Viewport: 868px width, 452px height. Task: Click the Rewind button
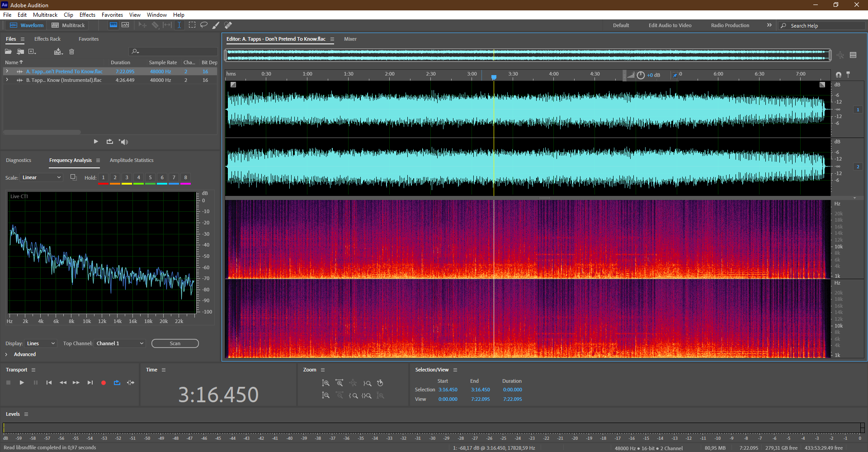click(63, 383)
